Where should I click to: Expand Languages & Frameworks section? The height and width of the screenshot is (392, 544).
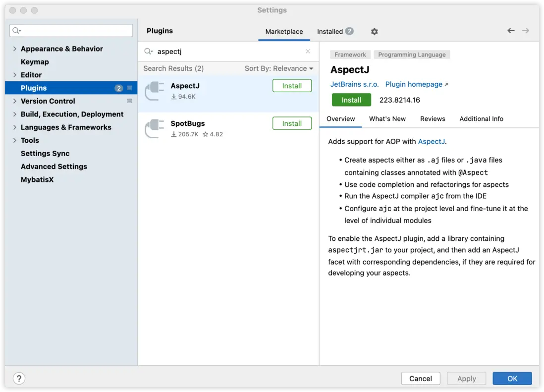(x=14, y=127)
